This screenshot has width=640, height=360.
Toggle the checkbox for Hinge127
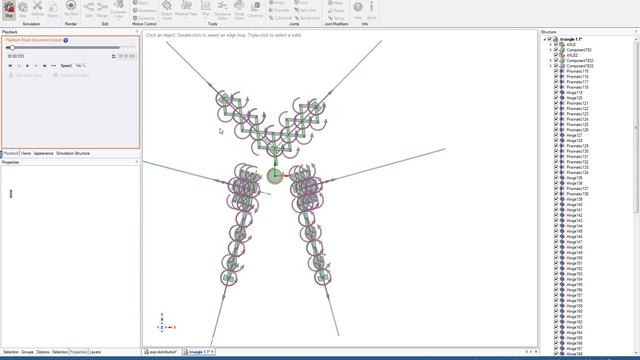[x=556, y=135]
